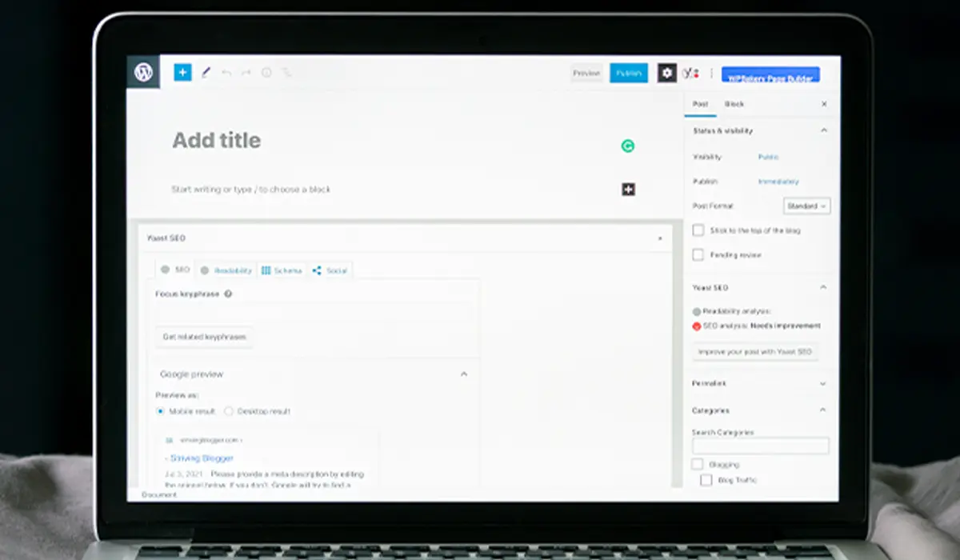Check the Blog Traffic category box
The height and width of the screenshot is (560, 960).
(x=706, y=480)
